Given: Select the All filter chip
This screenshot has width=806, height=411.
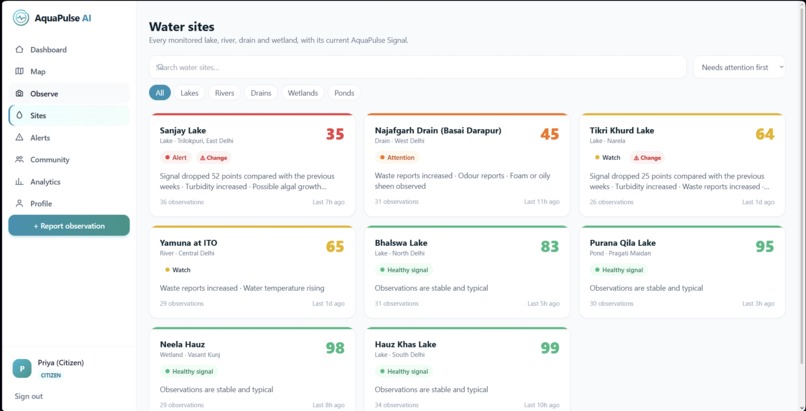Looking at the screenshot, I should 160,93.
